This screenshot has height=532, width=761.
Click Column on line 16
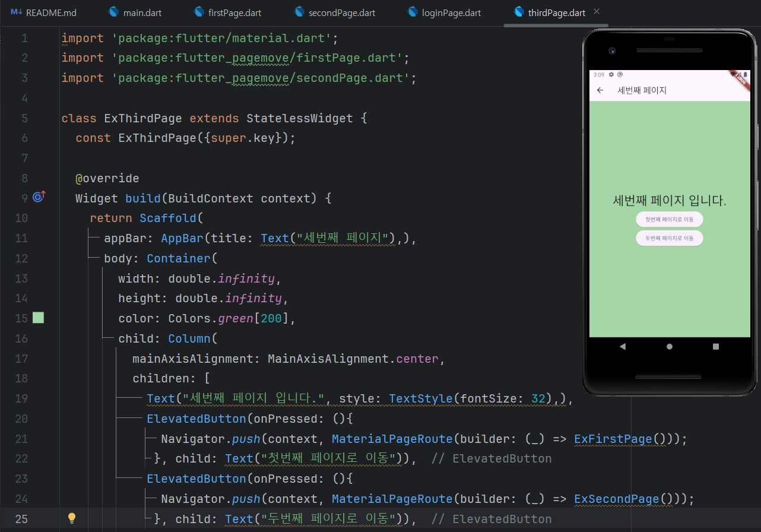pyautogui.click(x=189, y=338)
